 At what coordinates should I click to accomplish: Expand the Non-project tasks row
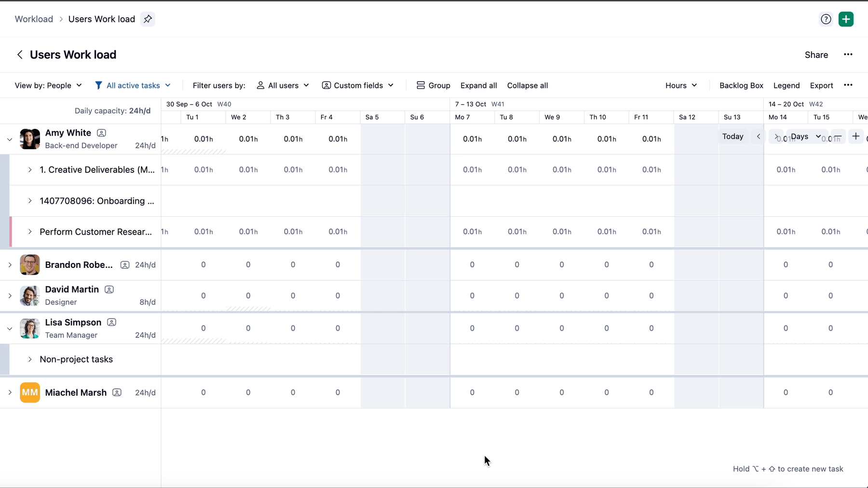pyautogui.click(x=30, y=360)
